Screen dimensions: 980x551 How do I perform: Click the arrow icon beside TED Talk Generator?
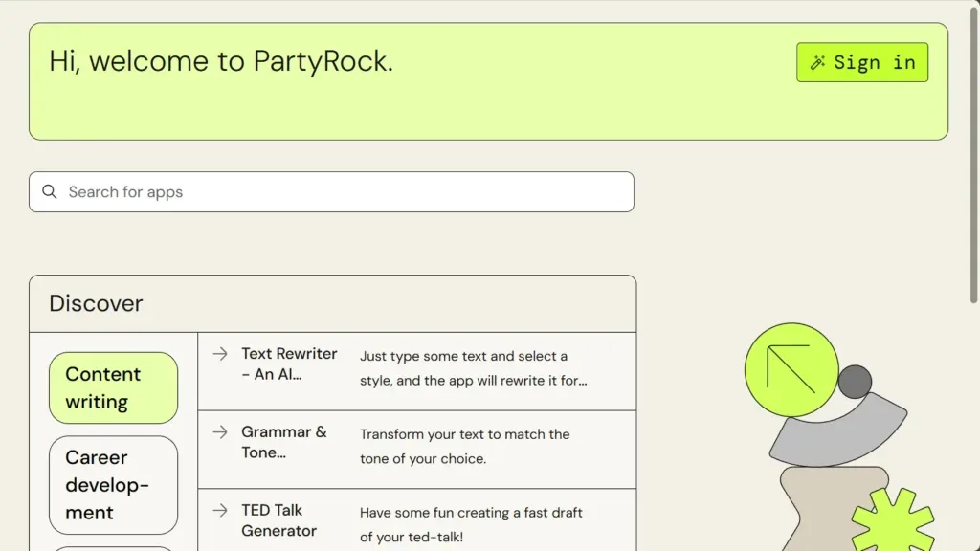[x=220, y=511]
